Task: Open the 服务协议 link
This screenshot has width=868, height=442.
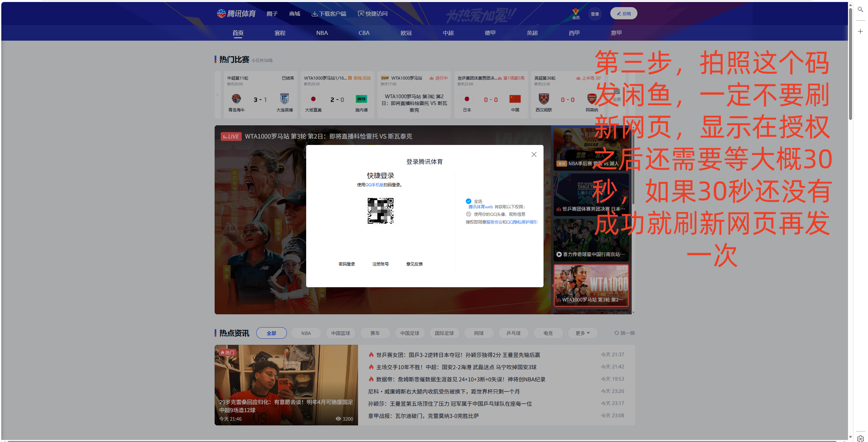Action: coord(494,222)
